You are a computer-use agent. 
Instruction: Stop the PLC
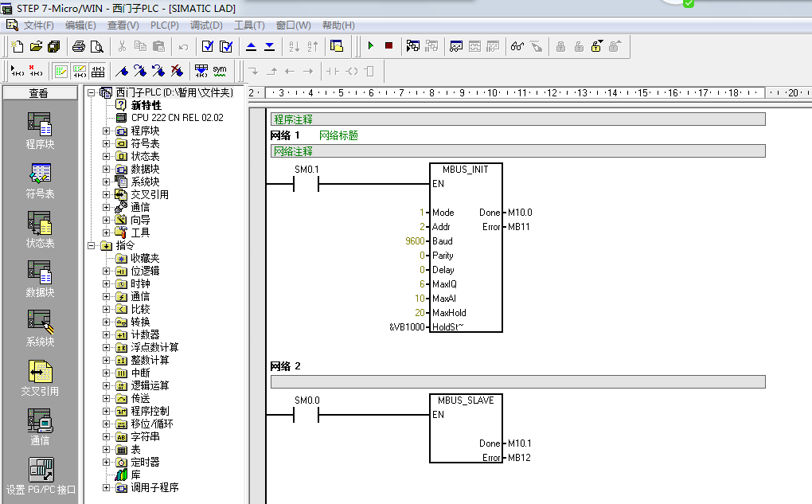[x=388, y=45]
